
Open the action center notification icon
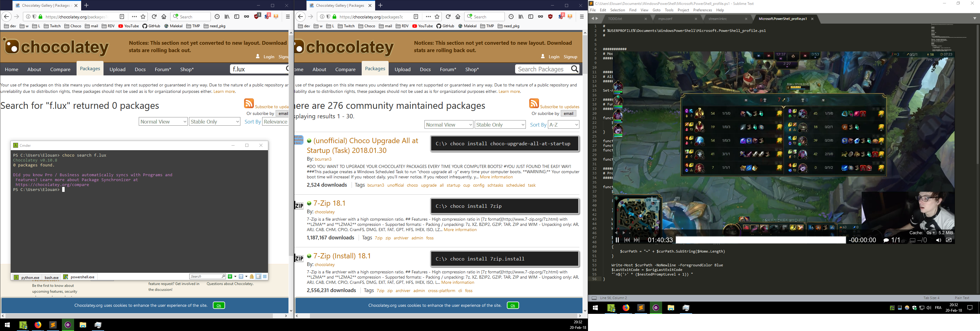coord(970,308)
